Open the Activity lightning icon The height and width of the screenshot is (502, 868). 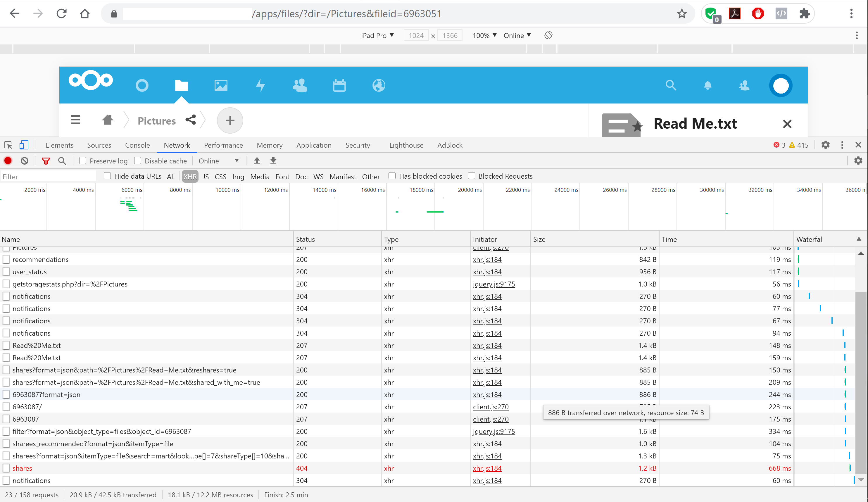coord(261,85)
